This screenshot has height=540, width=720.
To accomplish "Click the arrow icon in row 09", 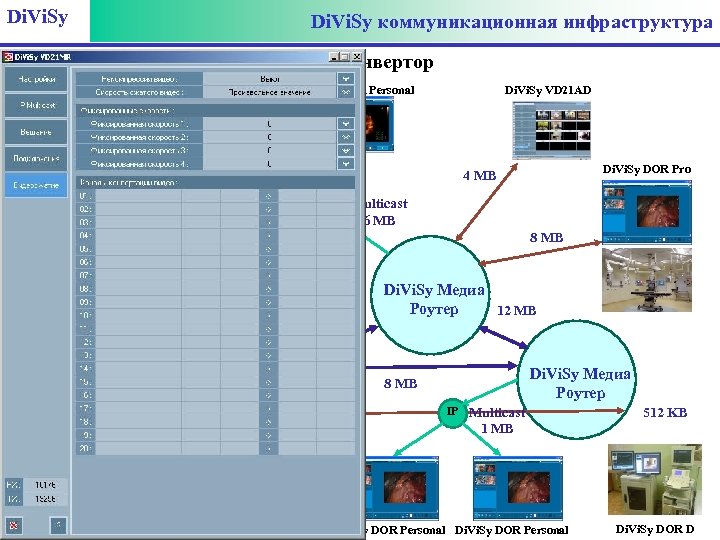I will [269, 302].
